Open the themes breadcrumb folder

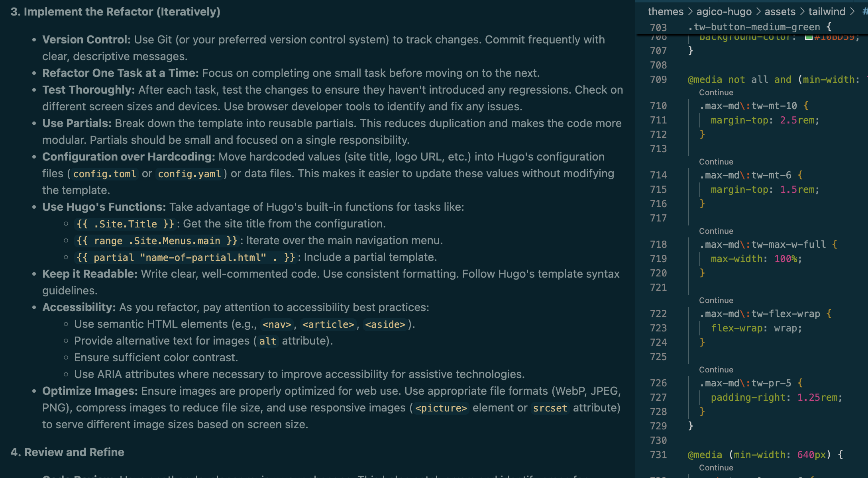click(x=666, y=12)
